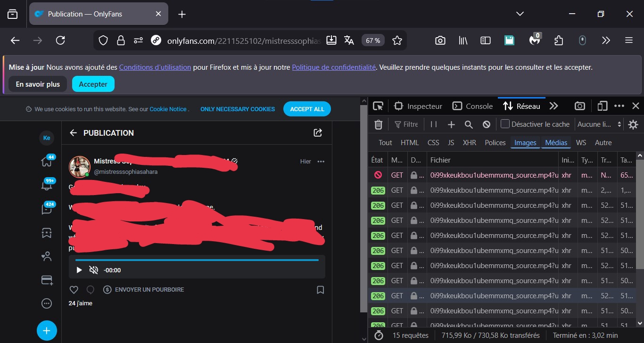Bookmark the post with bookmark icon
The width and height of the screenshot is (644, 343).
click(x=320, y=290)
